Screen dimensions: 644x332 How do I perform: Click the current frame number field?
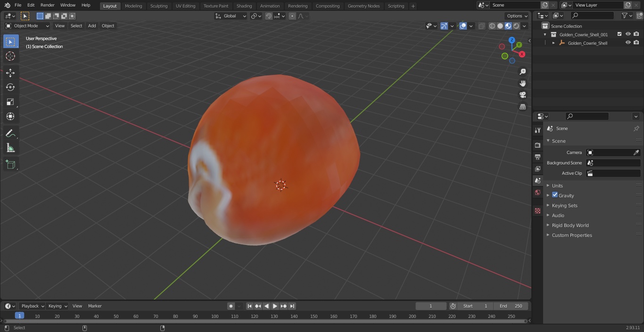pos(431,306)
